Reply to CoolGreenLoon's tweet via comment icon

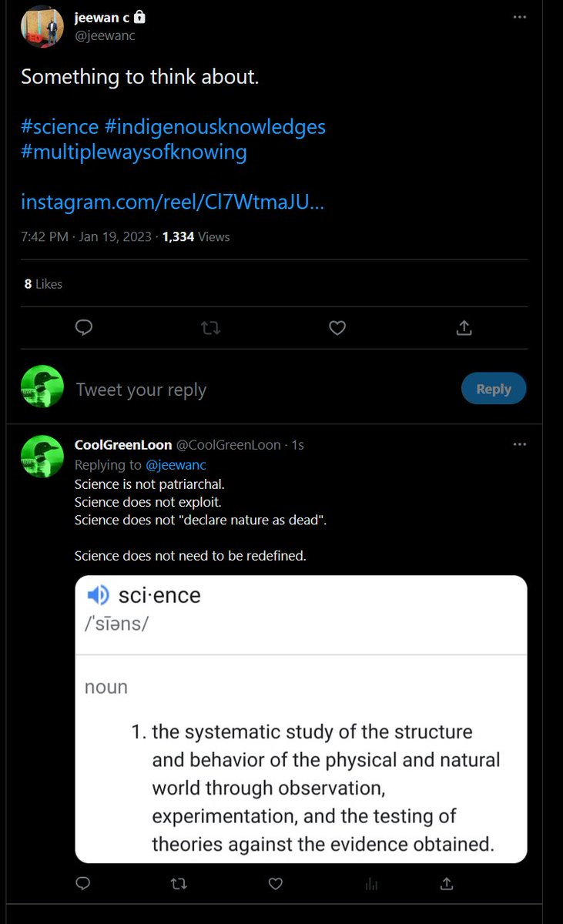(82, 882)
